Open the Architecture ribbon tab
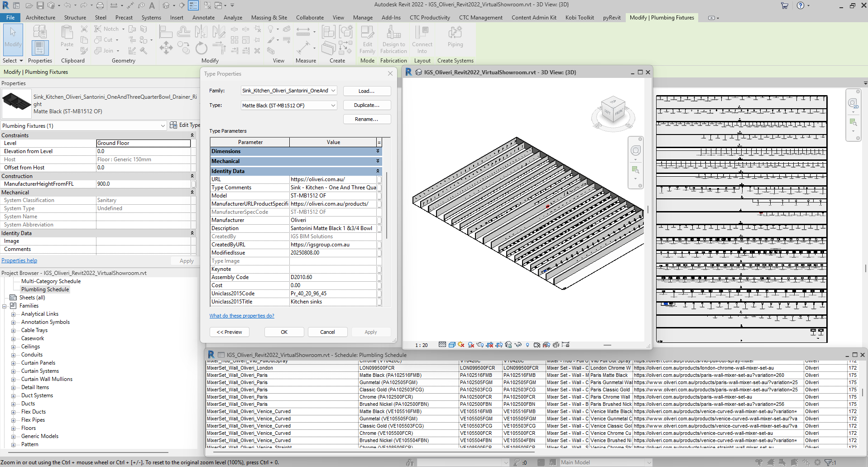The width and height of the screenshot is (868, 467). [x=40, y=18]
